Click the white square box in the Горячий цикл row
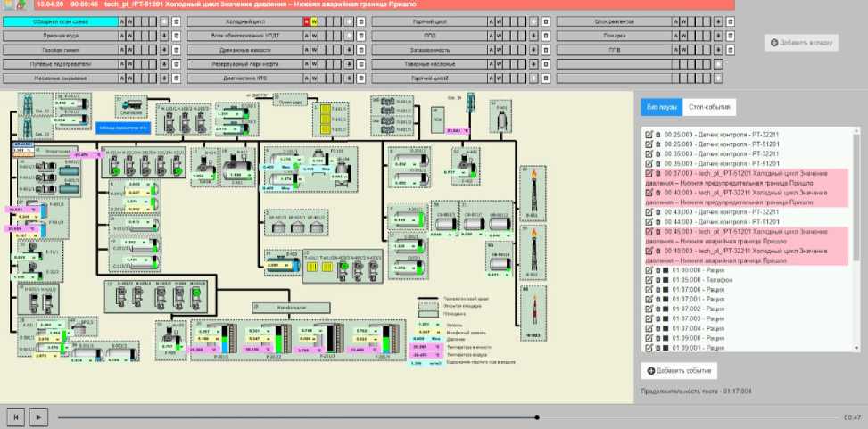This screenshot has width=868, height=429. pos(544,20)
